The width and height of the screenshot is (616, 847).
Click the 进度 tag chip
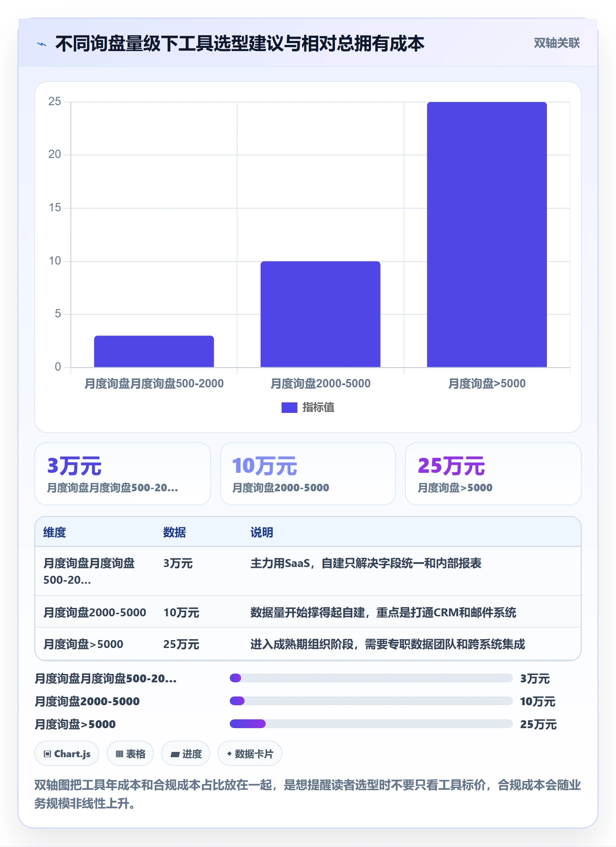[186, 754]
